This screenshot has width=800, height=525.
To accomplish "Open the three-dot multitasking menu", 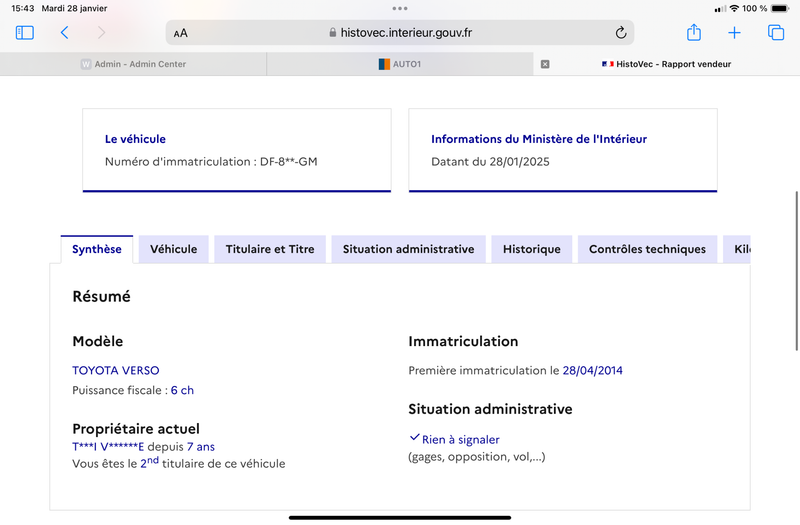I will [400, 8].
